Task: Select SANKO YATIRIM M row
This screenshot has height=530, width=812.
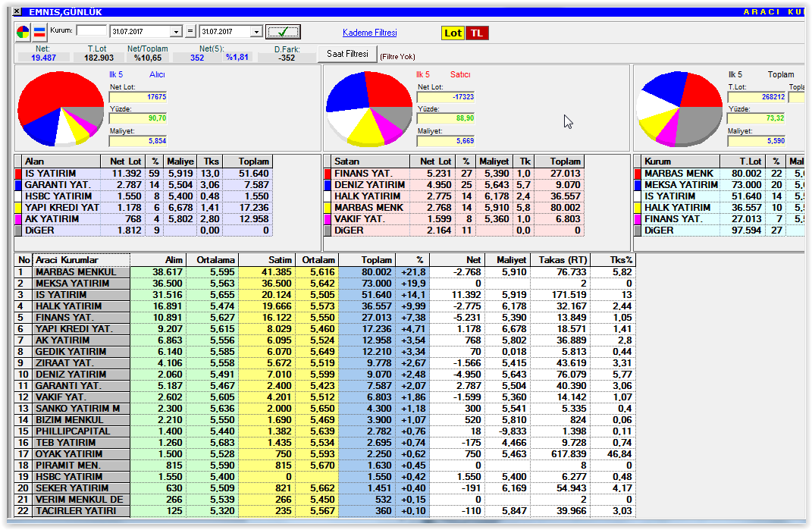Action: [324, 409]
